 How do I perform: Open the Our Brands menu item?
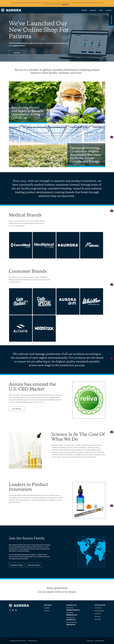click(84, 10)
